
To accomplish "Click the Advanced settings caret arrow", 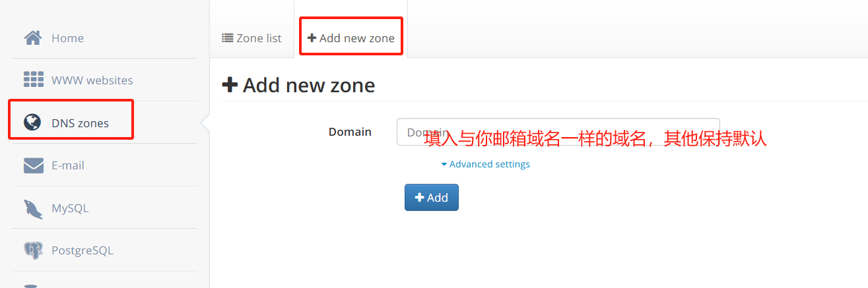I will (444, 164).
